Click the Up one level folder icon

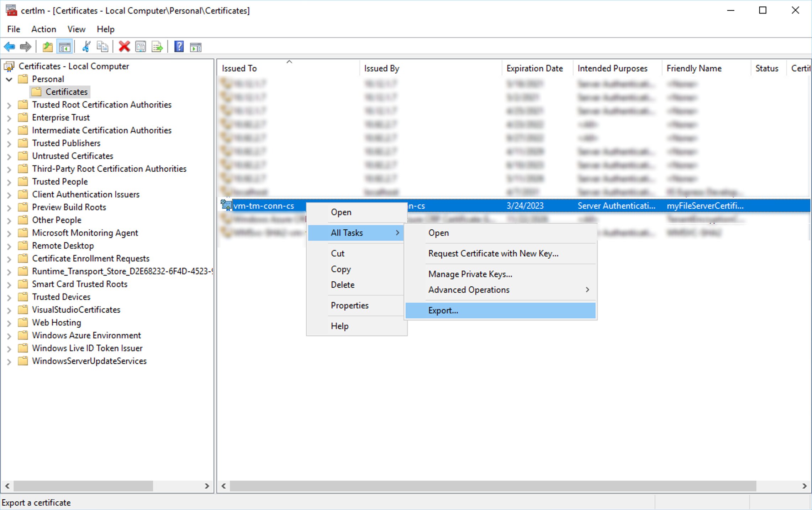click(47, 47)
